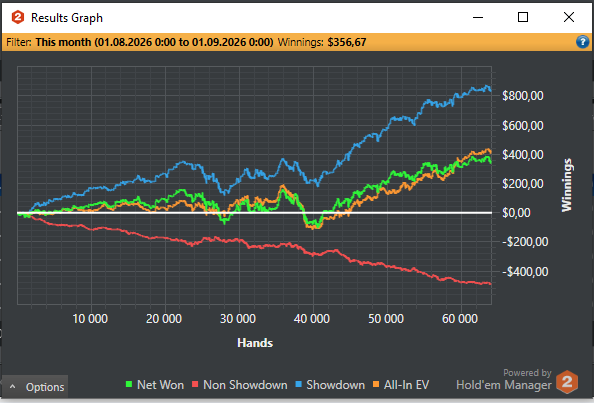
Task: Click the Results Graph window title
Action: [67, 18]
